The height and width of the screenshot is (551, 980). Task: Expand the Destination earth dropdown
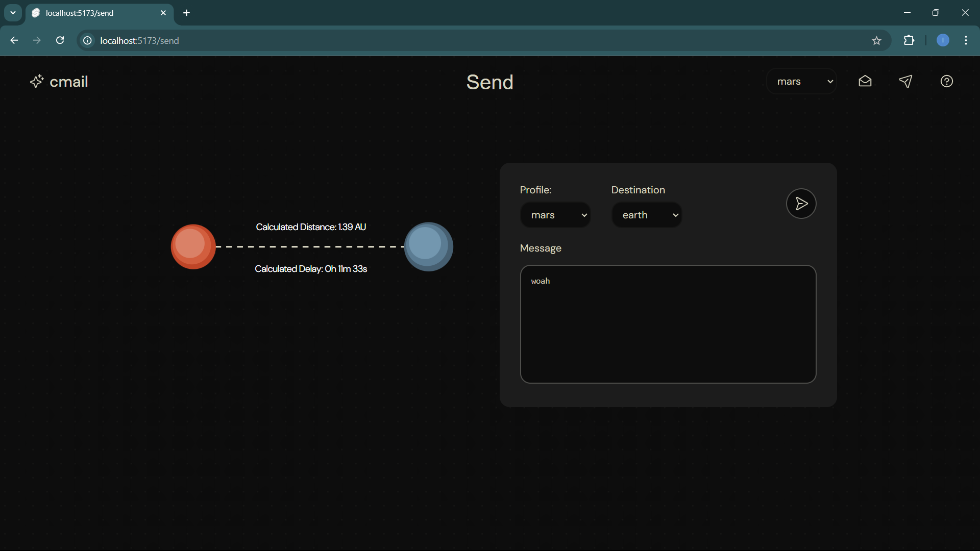click(647, 215)
